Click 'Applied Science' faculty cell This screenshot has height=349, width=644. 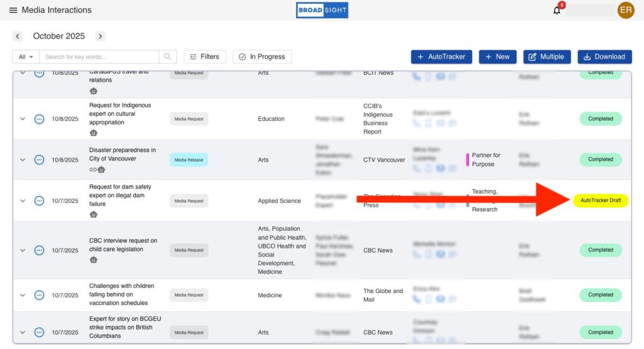click(x=279, y=201)
